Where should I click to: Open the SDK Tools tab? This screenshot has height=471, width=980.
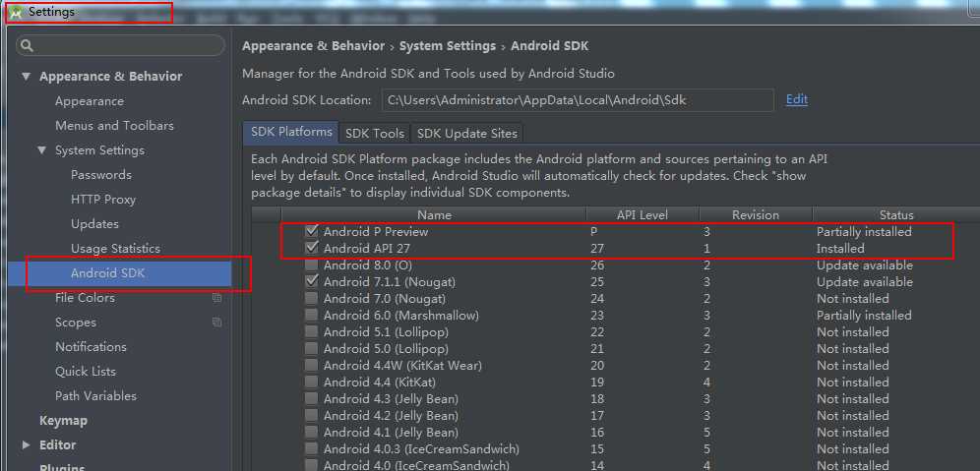click(374, 134)
